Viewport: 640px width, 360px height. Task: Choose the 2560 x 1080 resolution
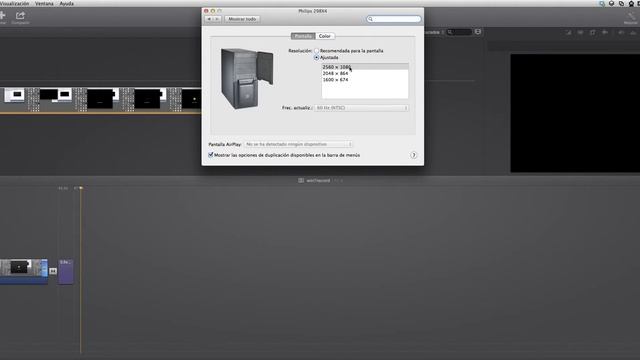(365, 67)
